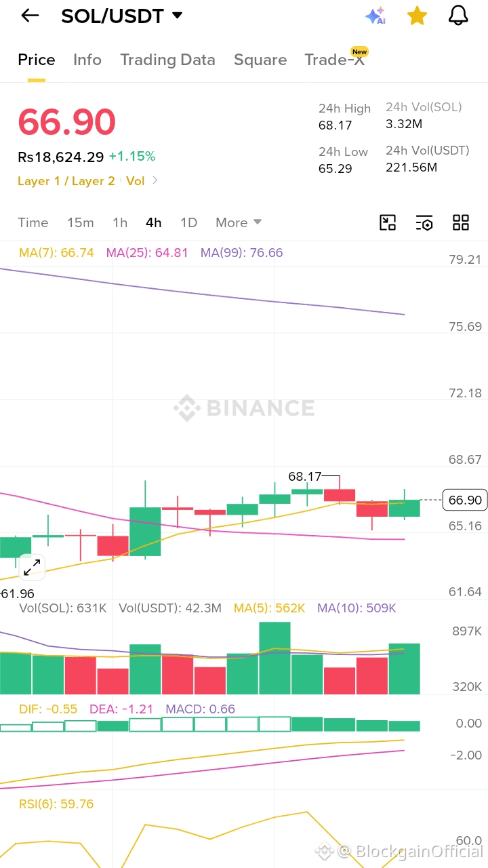Tap the DIF: -0.55 label
This screenshot has width=488, height=868.
tap(48, 709)
